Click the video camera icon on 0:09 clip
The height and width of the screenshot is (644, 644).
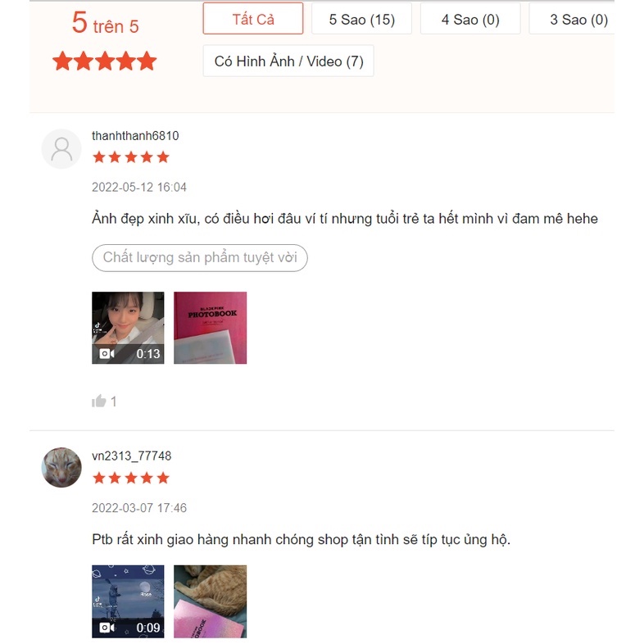point(107,628)
